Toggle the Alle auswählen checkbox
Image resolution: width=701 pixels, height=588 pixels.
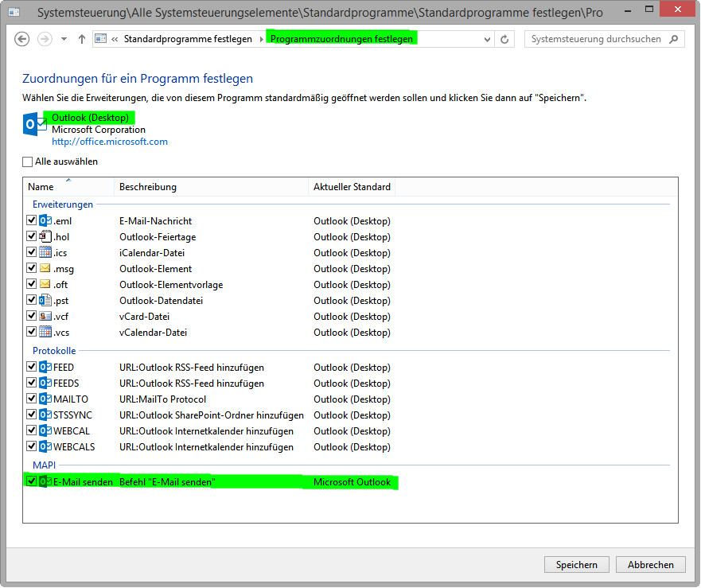(28, 162)
